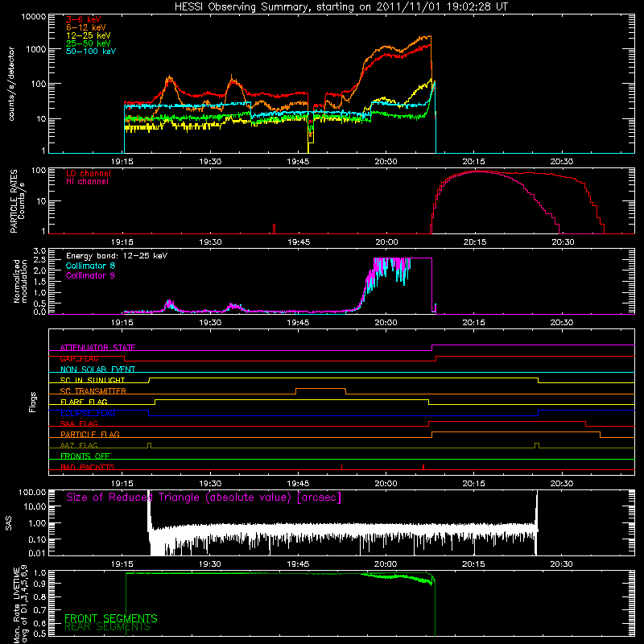
Task: Click the second A4Z_FLAG pulse near 20:26
Action: click(537, 446)
